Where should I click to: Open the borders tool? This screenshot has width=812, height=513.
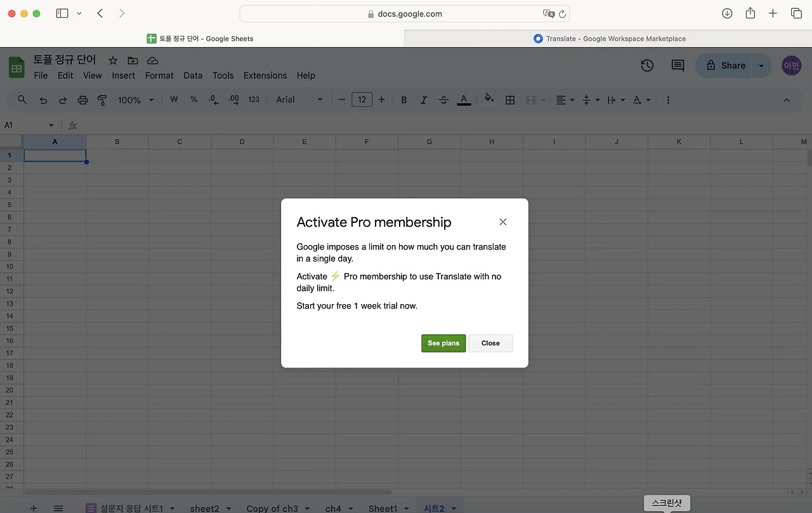coord(509,100)
